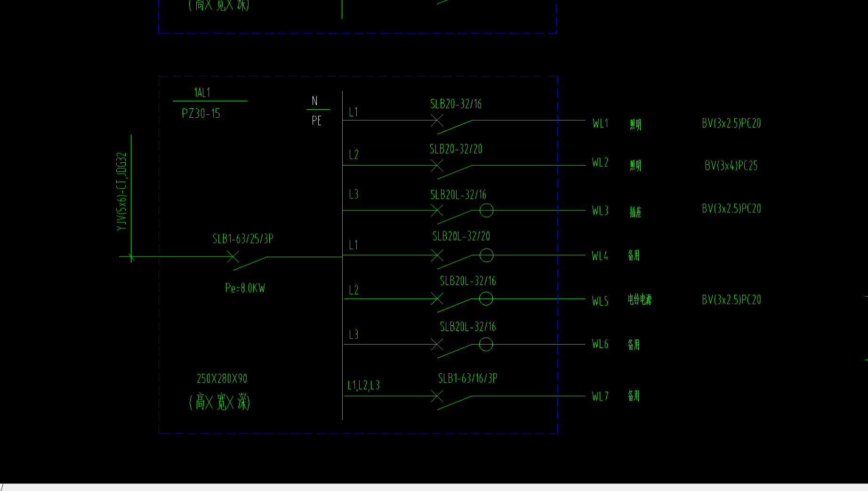Select BV(3x2.5)PC20 wiring text in WL1 row
Image resolution: width=868 pixels, height=491 pixels.
click(731, 123)
